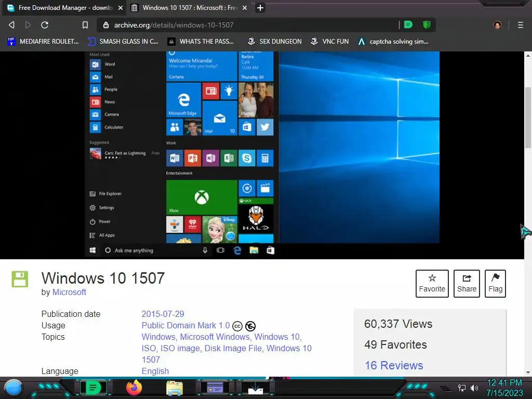Open the browser hamburger menu
The width and height of the screenshot is (532, 399).
(x=521, y=25)
